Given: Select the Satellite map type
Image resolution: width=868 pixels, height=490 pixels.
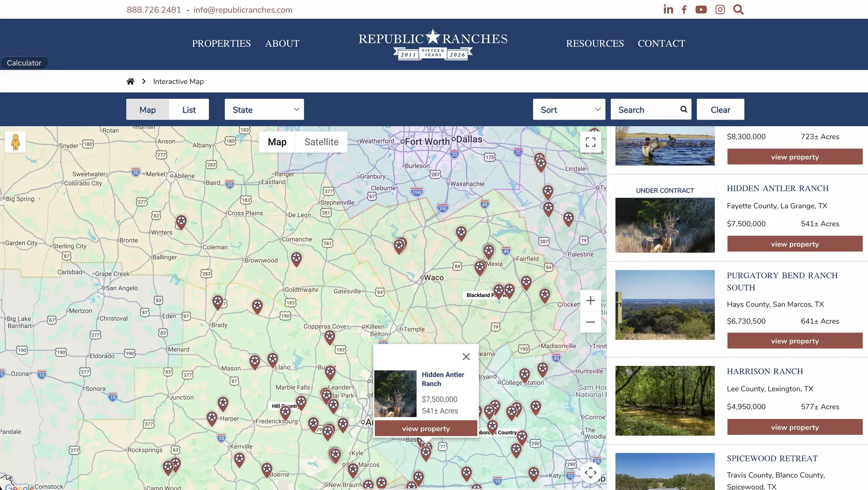Looking at the screenshot, I should coord(321,142).
